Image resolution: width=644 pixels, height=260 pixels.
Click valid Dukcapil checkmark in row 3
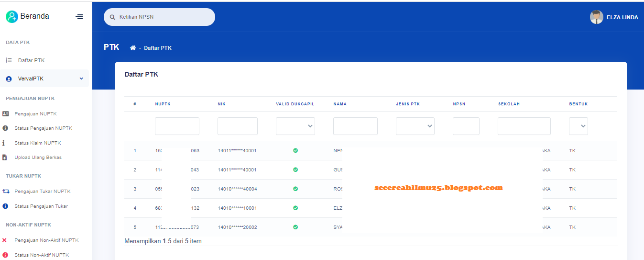click(x=295, y=189)
